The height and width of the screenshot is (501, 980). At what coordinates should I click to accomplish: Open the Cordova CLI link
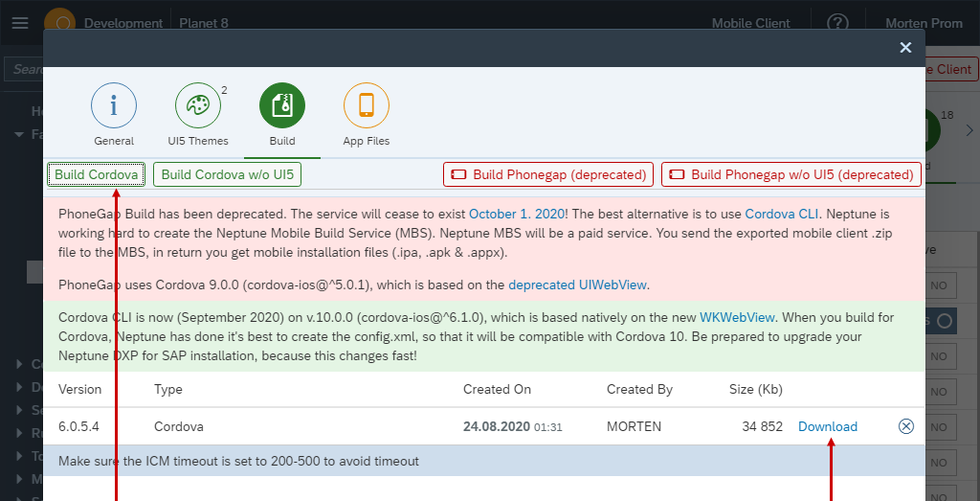click(781, 214)
